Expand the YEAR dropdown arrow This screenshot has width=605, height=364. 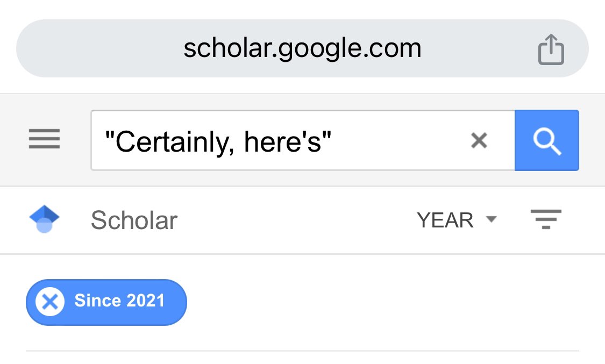[x=490, y=219]
